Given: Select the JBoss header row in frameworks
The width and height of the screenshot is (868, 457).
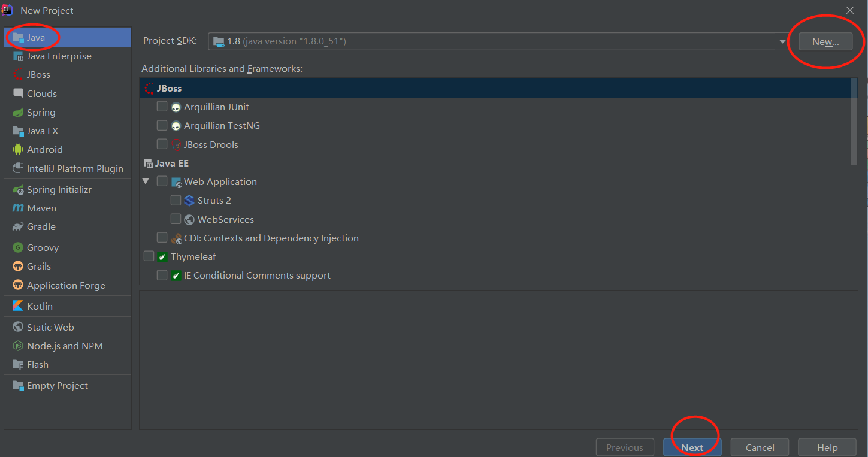Looking at the screenshot, I should [495, 88].
